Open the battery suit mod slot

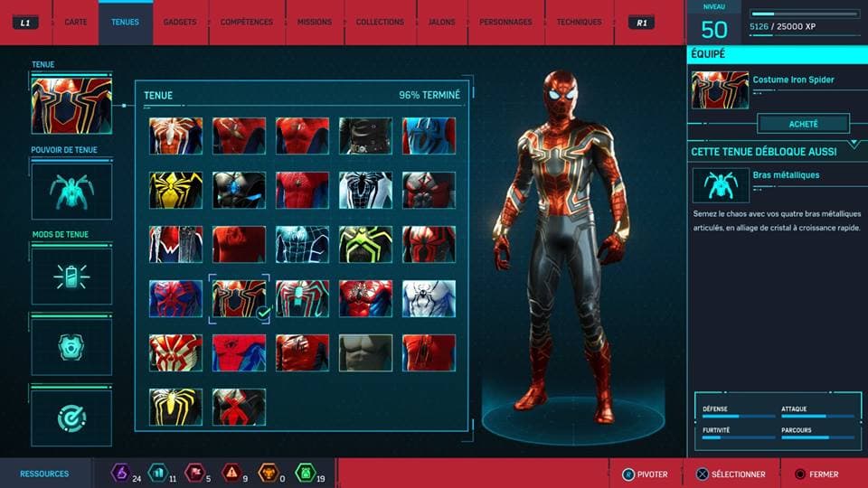(71, 277)
